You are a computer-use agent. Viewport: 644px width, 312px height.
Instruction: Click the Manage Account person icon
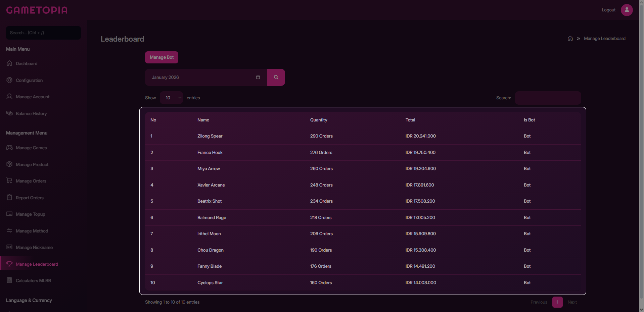pos(9,96)
